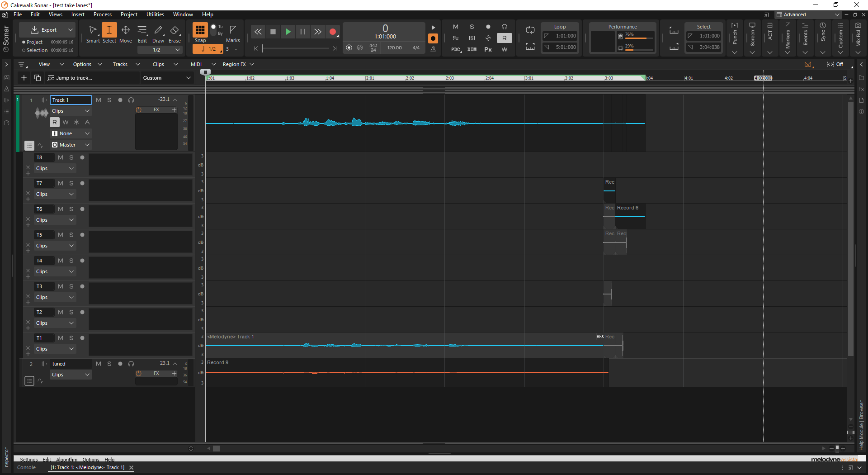The width and height of the screenshot is (868, 475).
Task: Open the Marks tool
Action: 233,33
